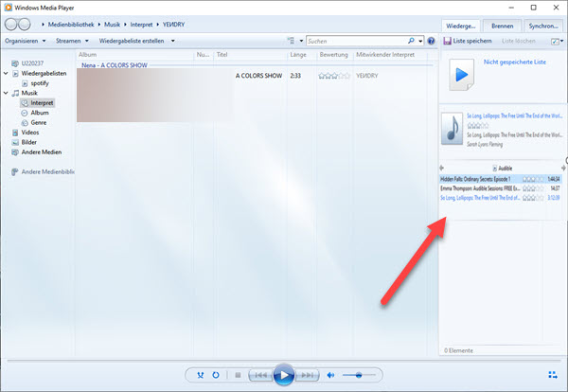Collapse the Musik tree node
Viewport: 568px width, 392px height.
click(6, 93)
